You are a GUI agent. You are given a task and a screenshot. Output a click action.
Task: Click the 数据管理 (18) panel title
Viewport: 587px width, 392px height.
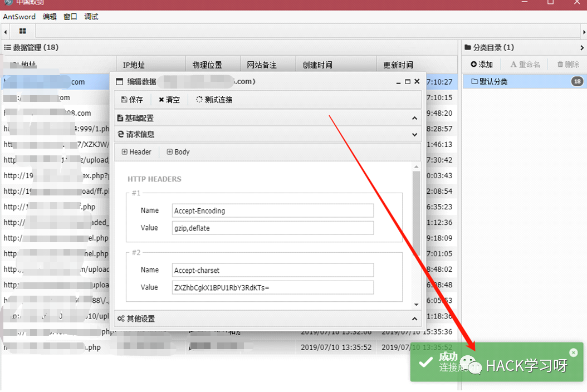(x=31, y=47)
